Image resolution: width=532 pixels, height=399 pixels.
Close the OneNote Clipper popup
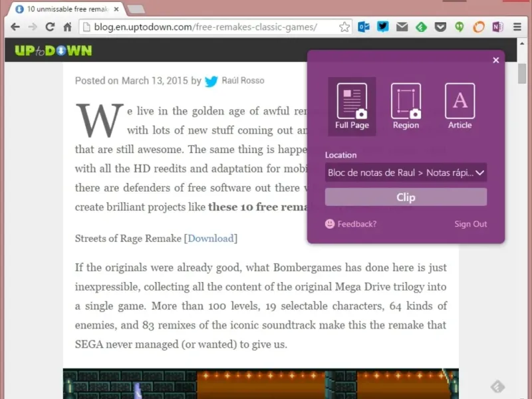495,60
